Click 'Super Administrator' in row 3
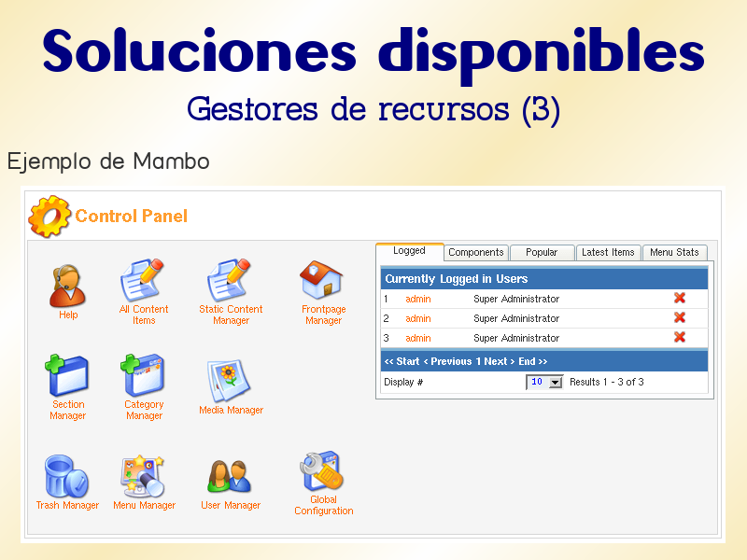The width and height of the screenshot is (747, 560). [516, 338]
